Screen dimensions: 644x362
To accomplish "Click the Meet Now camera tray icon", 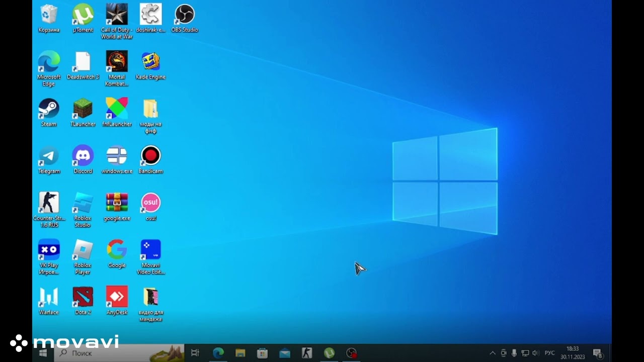I will 504,353.
